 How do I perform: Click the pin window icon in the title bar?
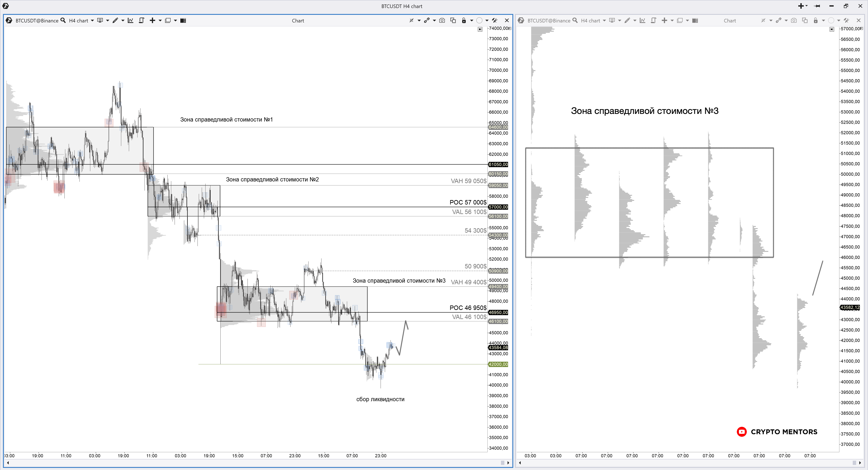point(817,6)
